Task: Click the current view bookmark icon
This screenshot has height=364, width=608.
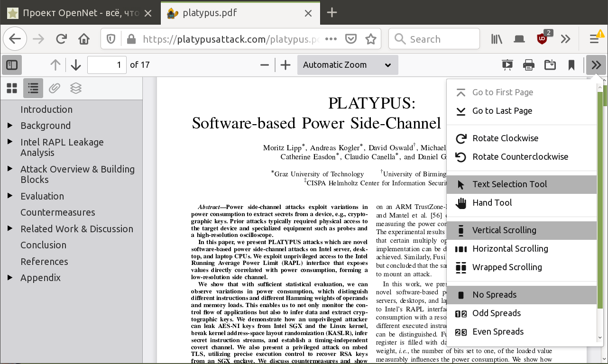Action: point(571,65)
